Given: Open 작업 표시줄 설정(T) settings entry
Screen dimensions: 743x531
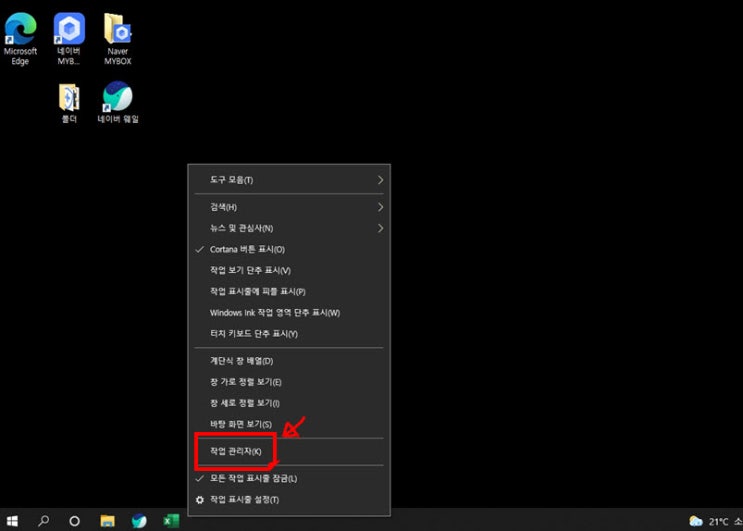Looking at the screenshot, I should click(289, 500).
